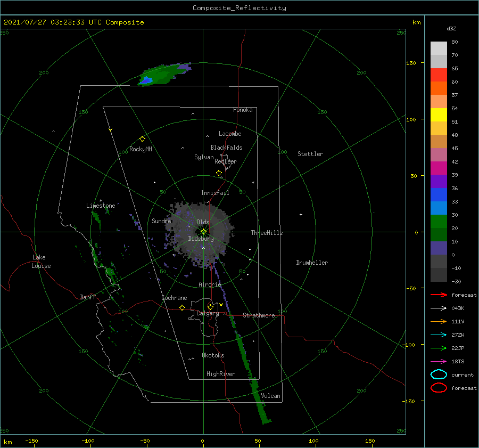Click the Drumheller city label

[x=312, y=263]
